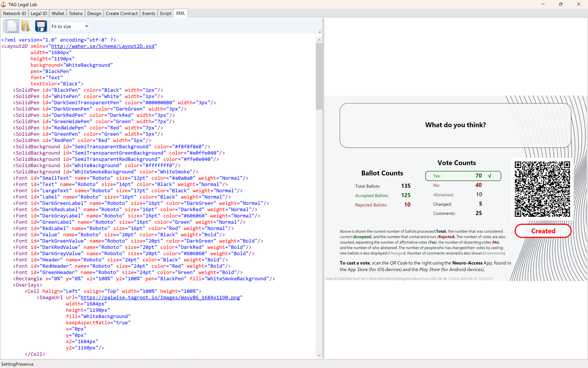
Task: Click the Vote ID footer text
Action: (410, 279)
